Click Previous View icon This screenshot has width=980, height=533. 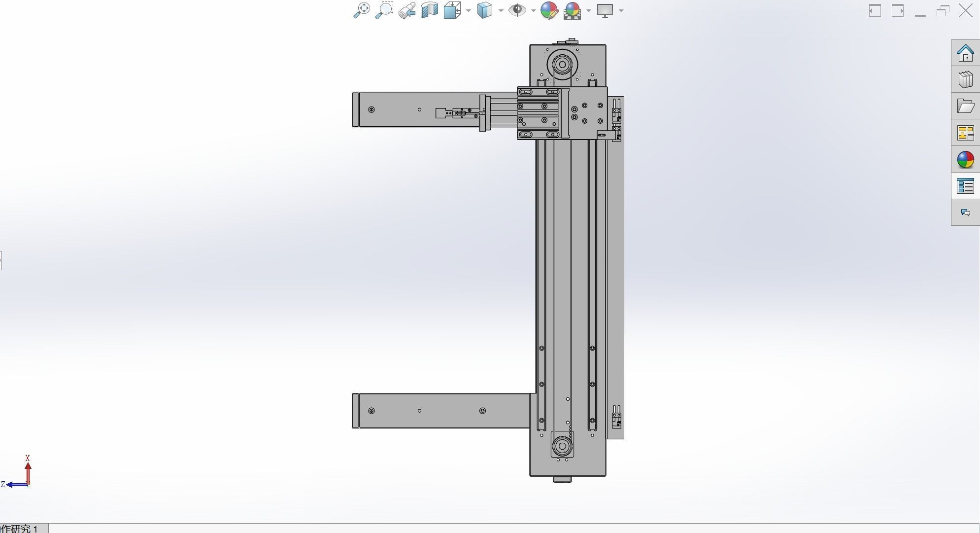coord(407,10)
